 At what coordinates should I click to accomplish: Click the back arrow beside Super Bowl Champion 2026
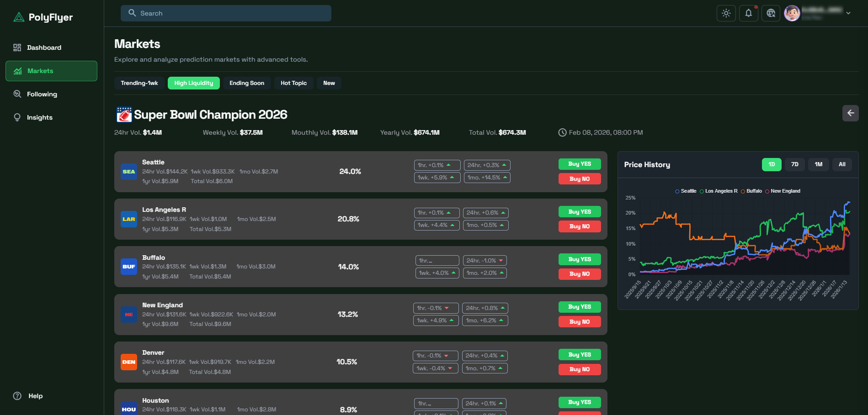coord(850,113)
